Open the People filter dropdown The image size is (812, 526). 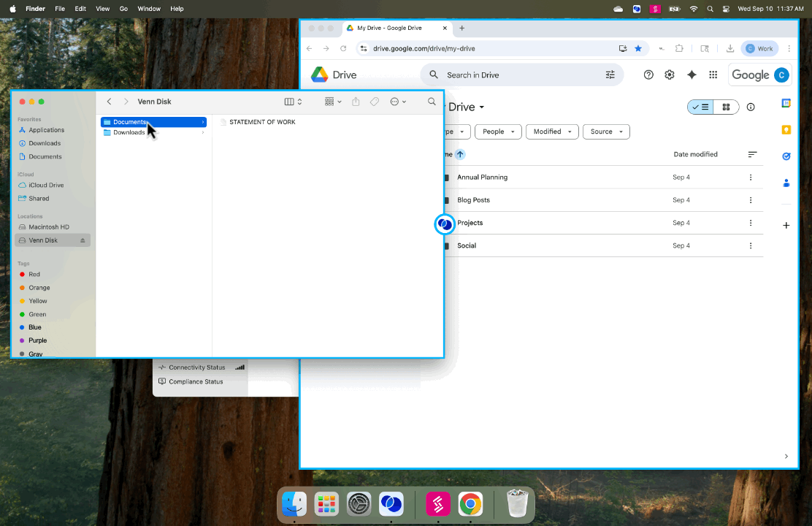click(x=497, y=131)
